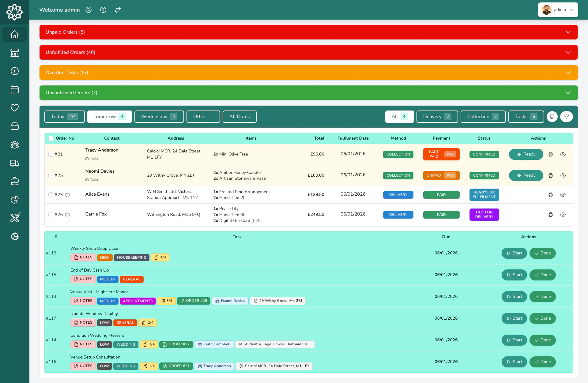The width and height of the screenshot is (588, 383).
Task: Mark task #115 as Done
Action: coord(542,275)
